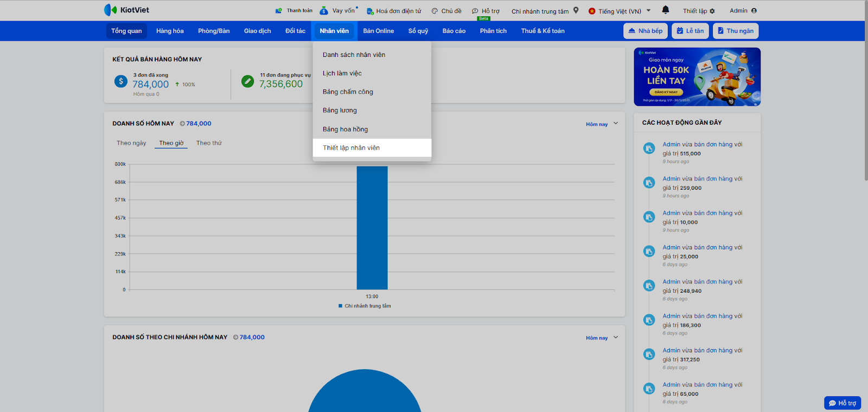Click the activity icon for the 515,000 order
This screenshot has height=412, width=868.
tap(649, 148)
